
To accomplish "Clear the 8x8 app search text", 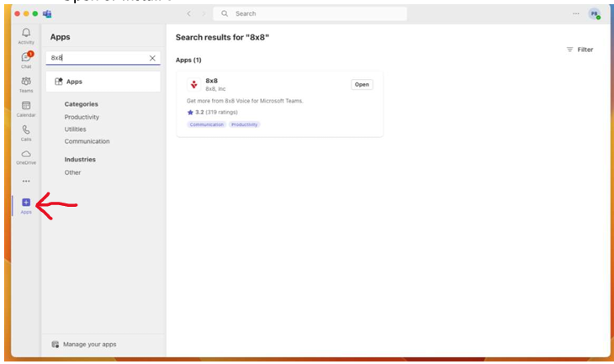I will click(152, 58).
